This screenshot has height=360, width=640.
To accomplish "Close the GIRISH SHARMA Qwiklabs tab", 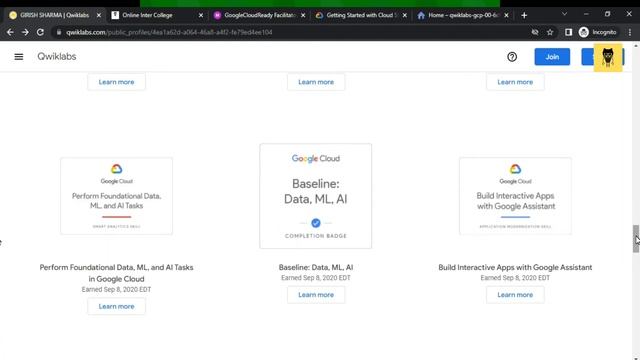I will point(99,15).
